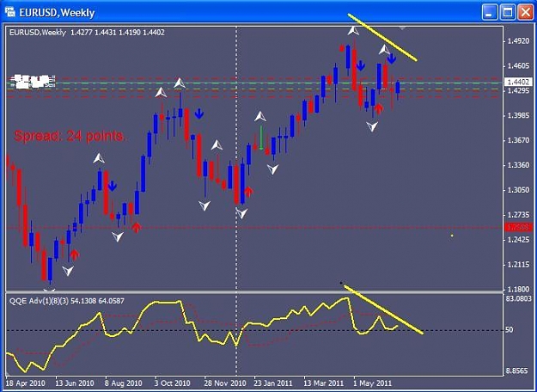Click the 1.1800 price axis label

pyautogui.click(x=517, y=289)
